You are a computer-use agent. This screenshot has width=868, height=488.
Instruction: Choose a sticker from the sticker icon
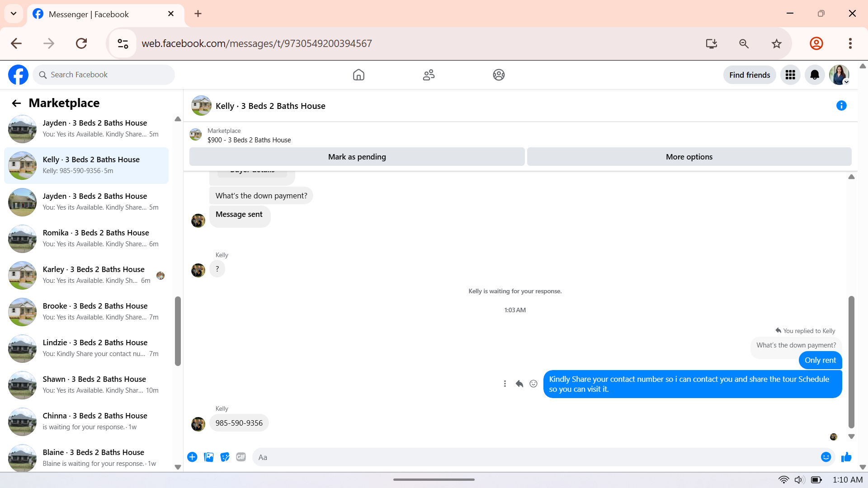click(225, 457)
